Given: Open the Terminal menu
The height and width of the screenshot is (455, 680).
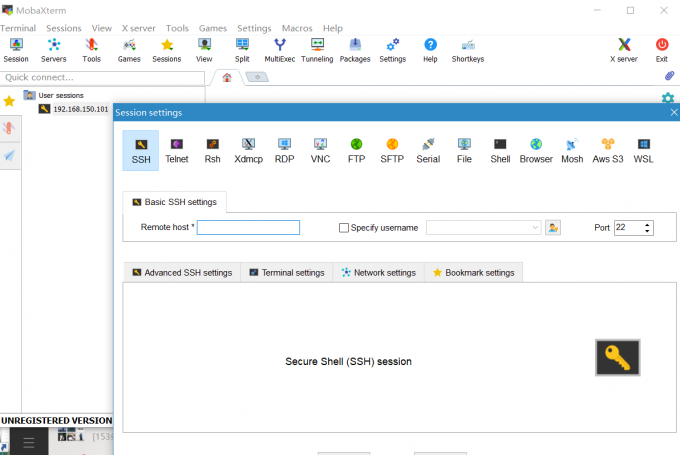Looking at the screenshot, I should (x=18, y=28).
